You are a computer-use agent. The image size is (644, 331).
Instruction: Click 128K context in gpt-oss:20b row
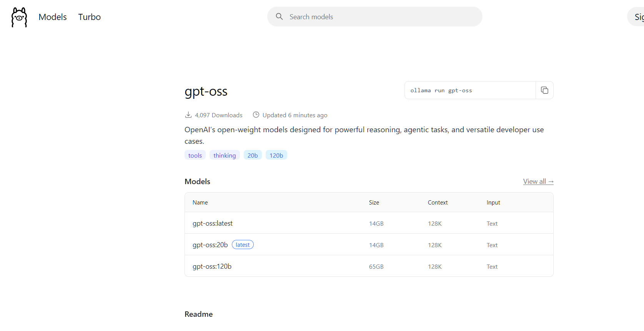point(435,245)
